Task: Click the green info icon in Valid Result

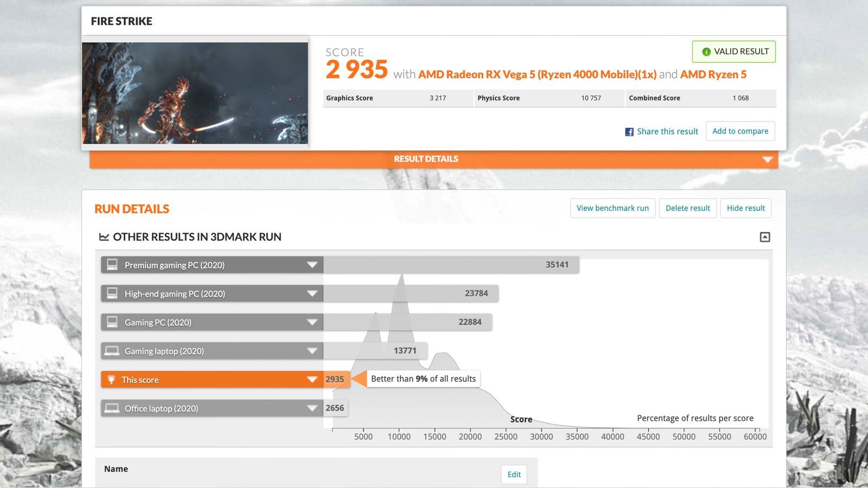Action: click(706, 52)
